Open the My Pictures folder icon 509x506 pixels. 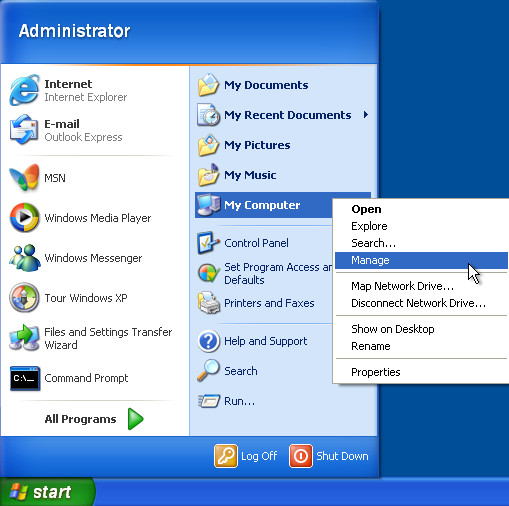pos(209,145)
